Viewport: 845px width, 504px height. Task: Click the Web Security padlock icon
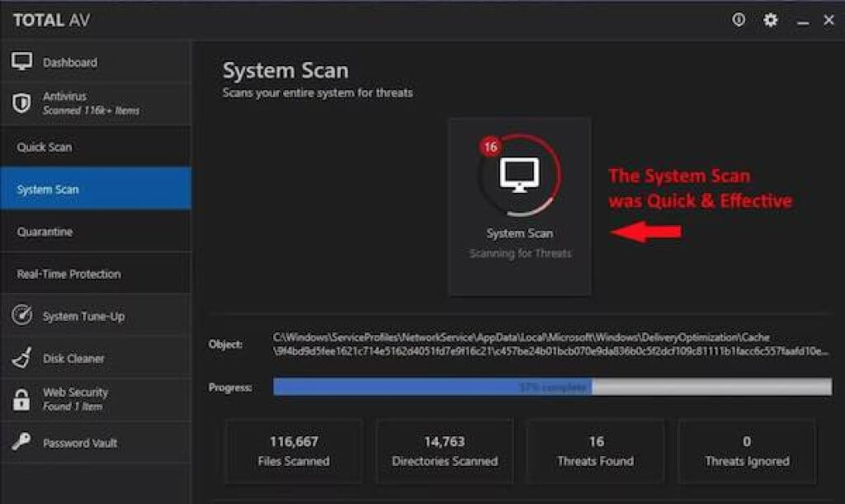(22, 399)
